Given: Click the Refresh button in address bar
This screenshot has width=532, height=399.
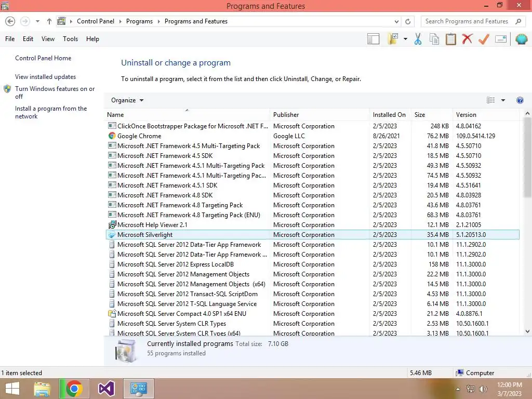Looking at the screenshot, I should (x=408, y=21).
